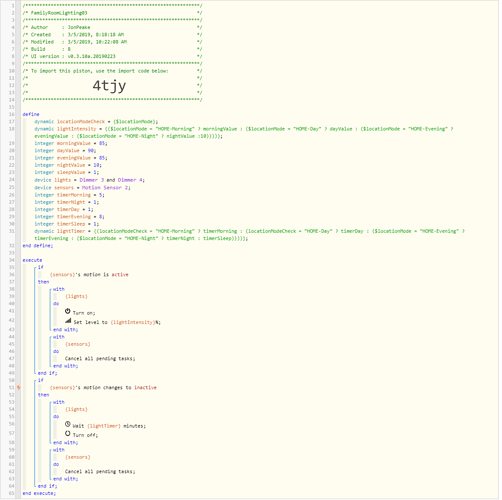Click the end execute statement
The height and width of the screenshot is (500, 502).
(x=39, y=494)
